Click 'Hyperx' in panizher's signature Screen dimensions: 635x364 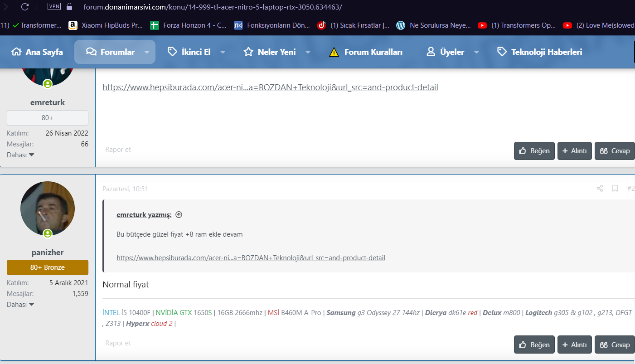(x=137, y=324)
